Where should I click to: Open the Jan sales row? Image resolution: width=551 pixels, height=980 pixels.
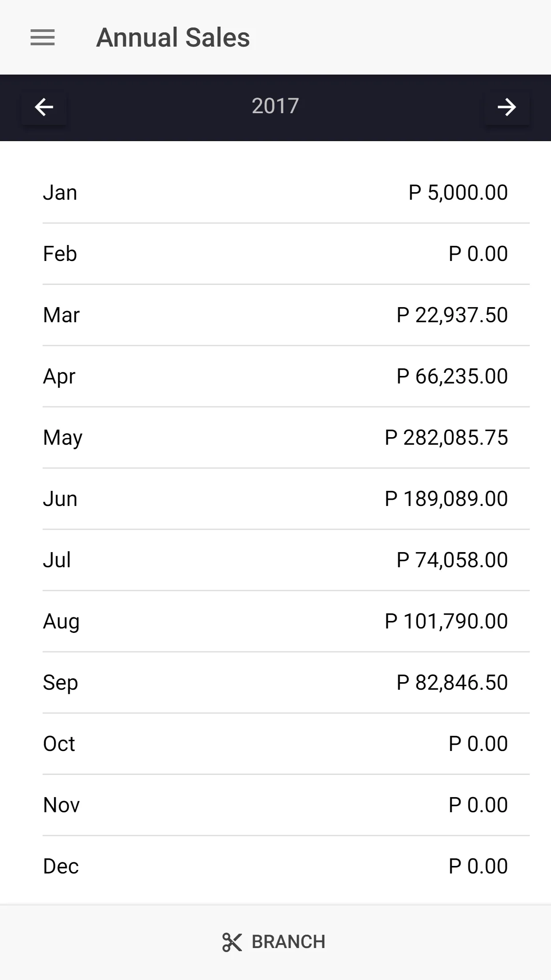point(275,193)
